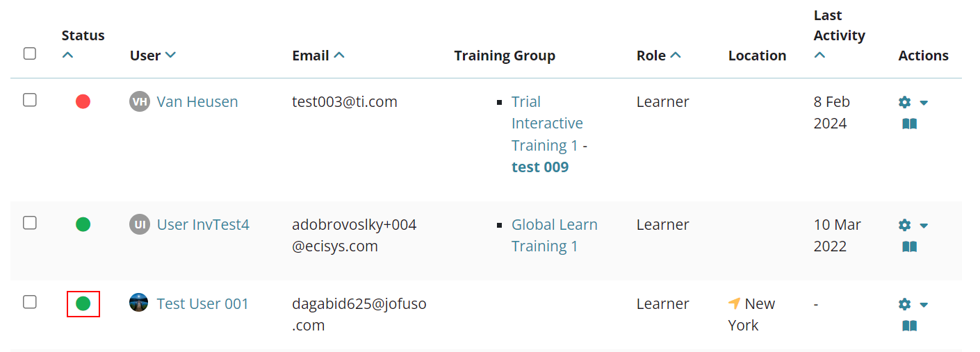This screenshot has width=980, height=352.
Task: Open Global Learn Training 1 link
Action: [x=555, y=235]
